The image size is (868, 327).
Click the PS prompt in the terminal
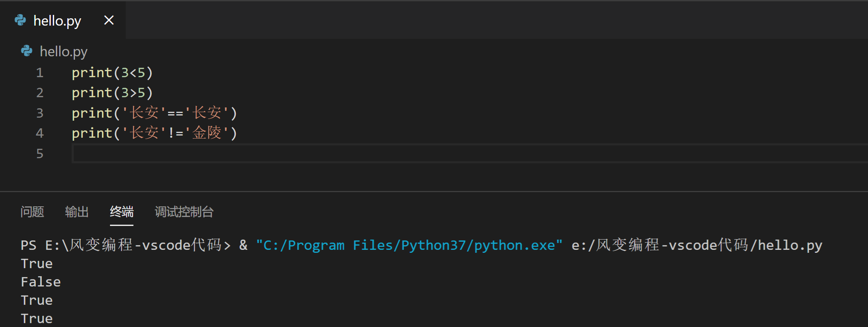point(29,245)
